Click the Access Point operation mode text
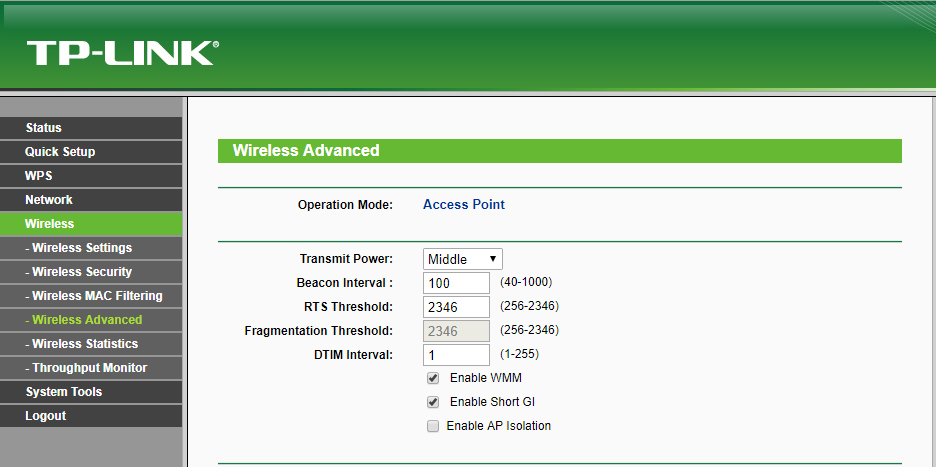This screenshot has width=936, height=467. [464, 204]
